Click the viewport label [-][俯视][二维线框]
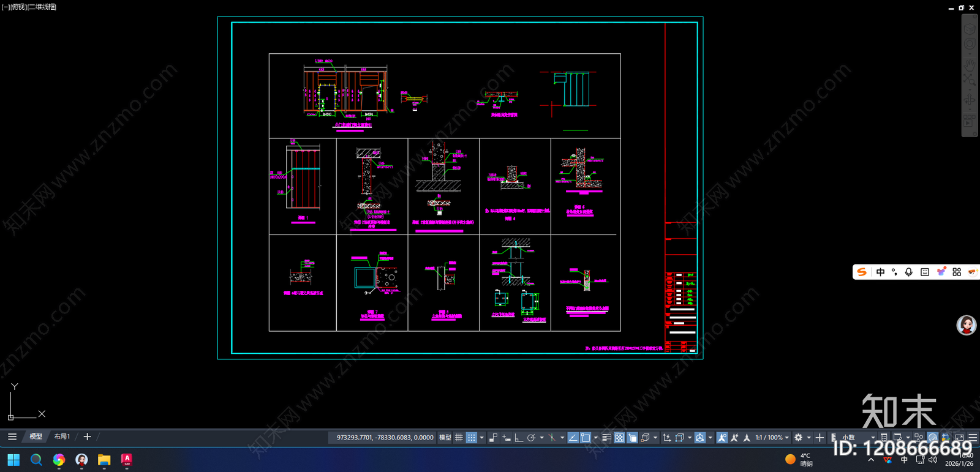Viewport: 980px width, 472px height. coord(29,7)
